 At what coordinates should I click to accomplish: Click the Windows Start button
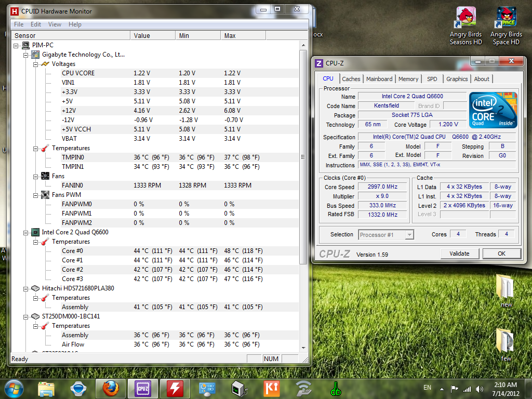(14, 388)
